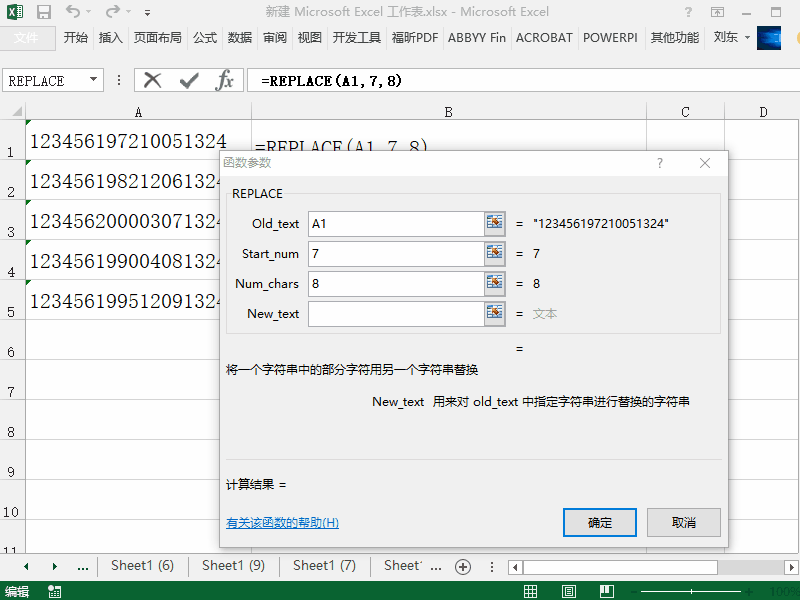Screen dimensions: 800x600
Task: Open the 其他功能 tab
Action: pyautogui.click(x=674, y=38)
